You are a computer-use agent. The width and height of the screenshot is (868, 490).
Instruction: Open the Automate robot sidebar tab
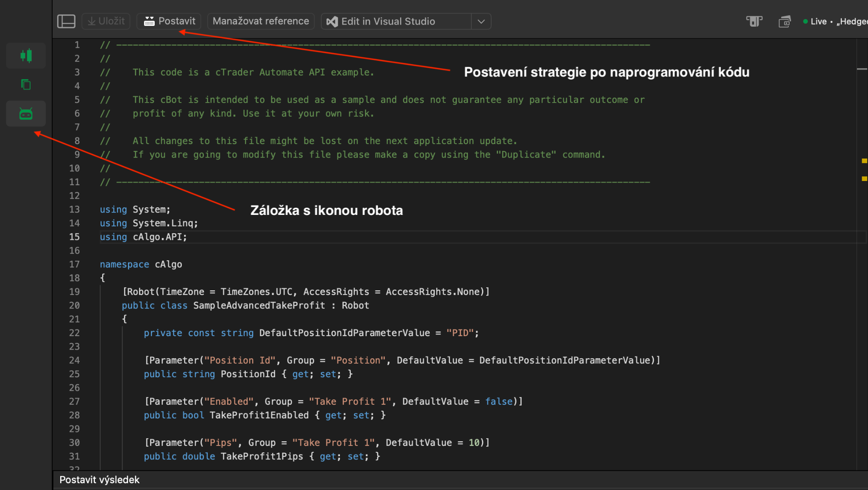(26, 114)
